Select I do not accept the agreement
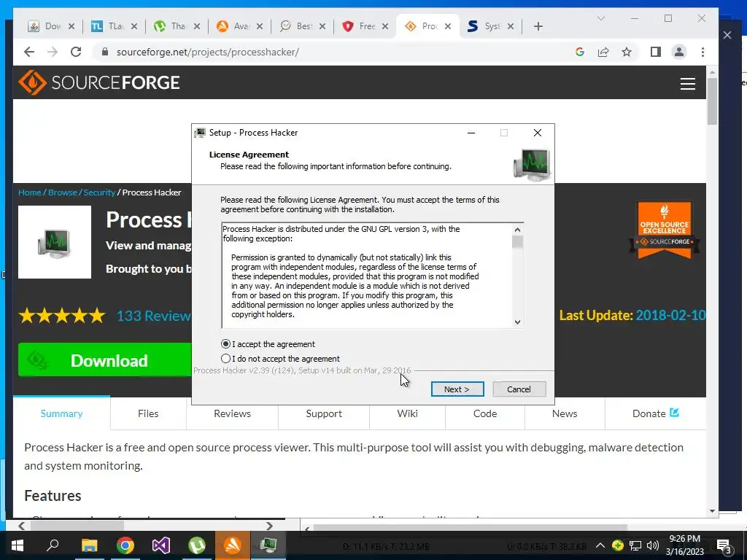 [x=280, y=359]
